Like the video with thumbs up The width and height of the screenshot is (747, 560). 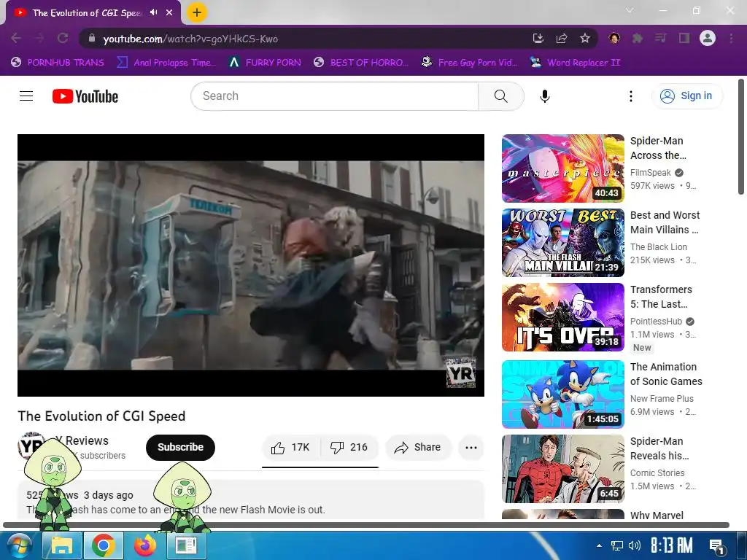pos(290,448)
